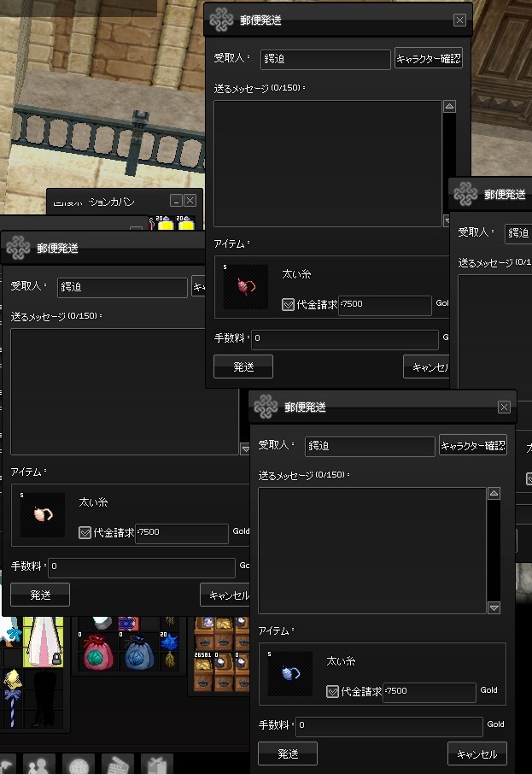Image resolution: width=532 pixels, height=774 pixels.
Task: Toggle 代金請求 checkbox for red thread
Action: pyautogui.click(x=288, y=305)
